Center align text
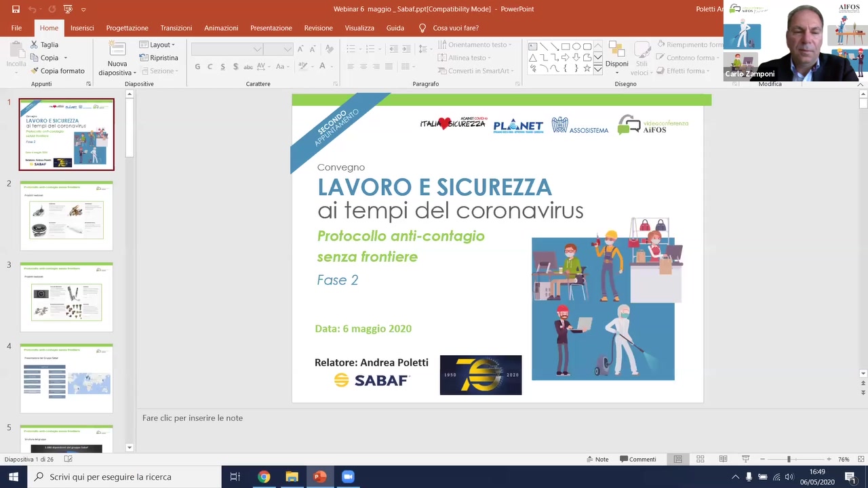868x488 pixels. pyautogui.click(x=363, y=66)
